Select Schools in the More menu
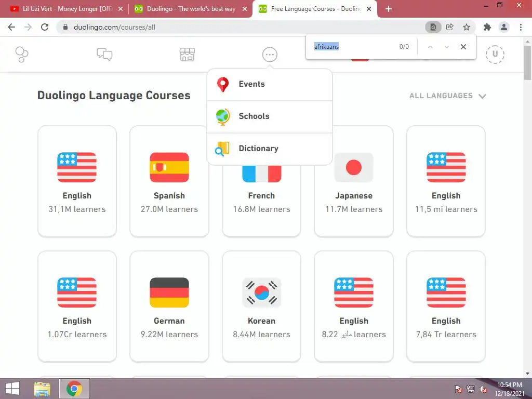The image size is (532, 399). [270, 116]
